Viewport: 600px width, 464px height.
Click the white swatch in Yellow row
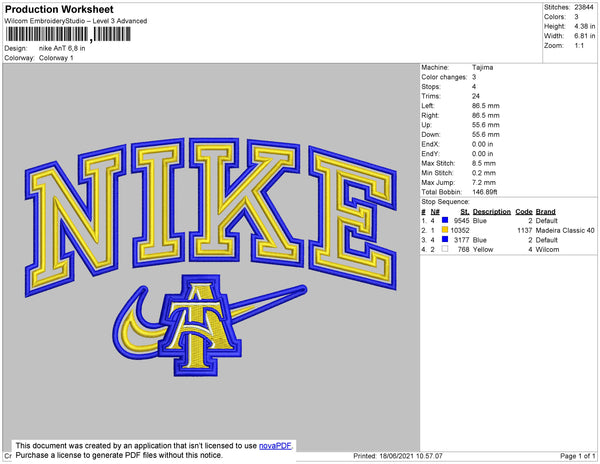pyautogui.click(x=445, y=249)
